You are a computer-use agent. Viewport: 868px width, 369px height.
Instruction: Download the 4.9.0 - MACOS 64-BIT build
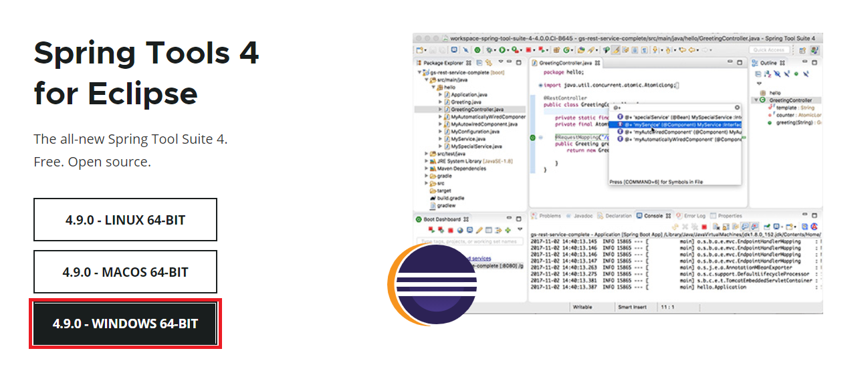tap(125, 272)
